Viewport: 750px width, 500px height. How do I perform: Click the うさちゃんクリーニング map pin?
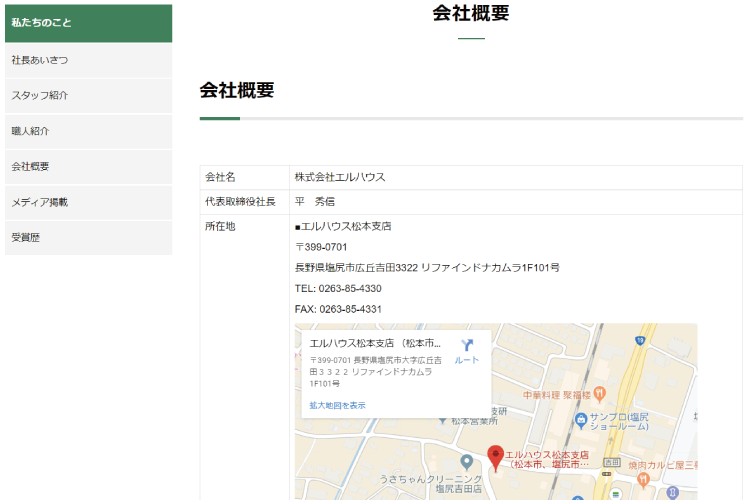coord(467,462)
